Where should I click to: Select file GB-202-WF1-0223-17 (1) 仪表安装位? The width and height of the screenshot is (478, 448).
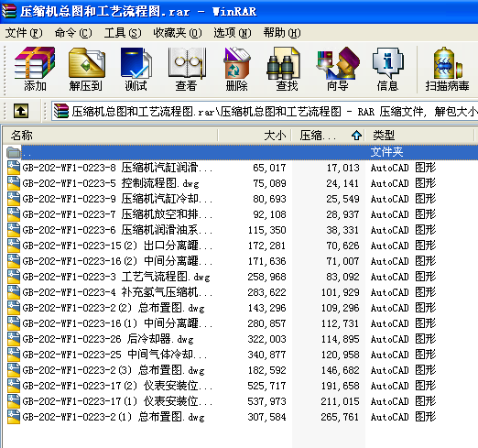(117, 401)
